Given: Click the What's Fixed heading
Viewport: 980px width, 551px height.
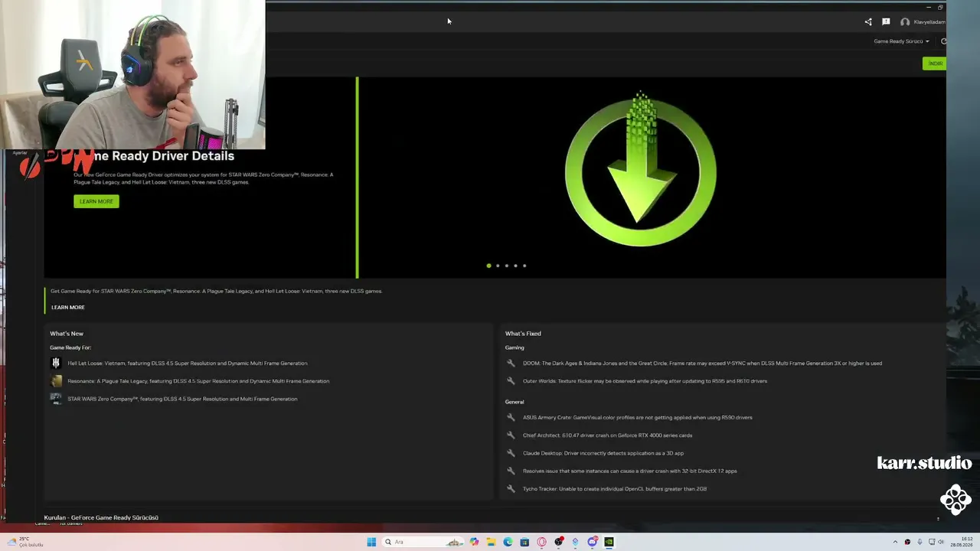Looking at the screenshot, I should (x=523, y=334).
